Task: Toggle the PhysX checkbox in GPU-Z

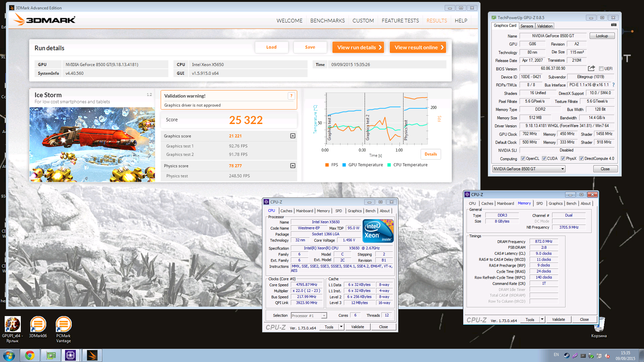Action: pyautogui.click(x=563, y=159)
